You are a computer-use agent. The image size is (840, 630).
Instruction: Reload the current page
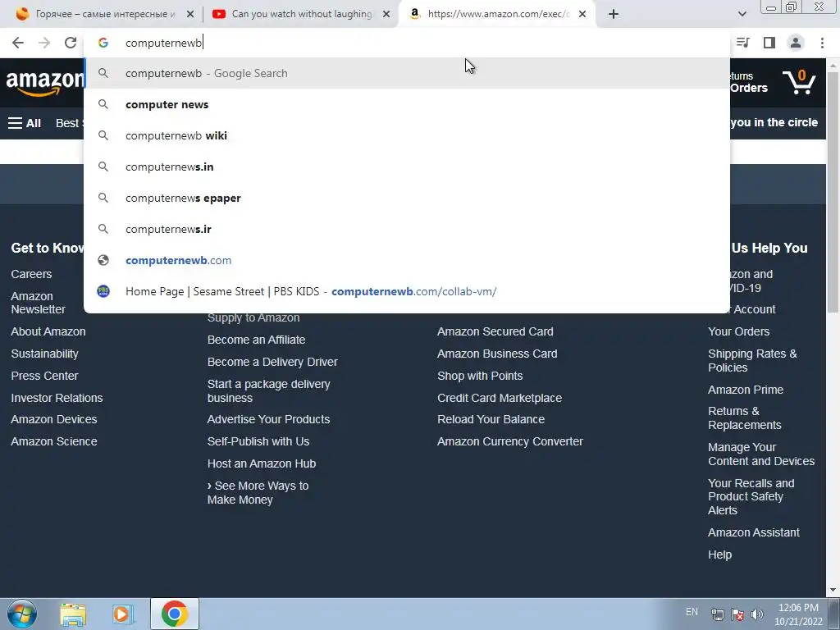click(71, 43)
